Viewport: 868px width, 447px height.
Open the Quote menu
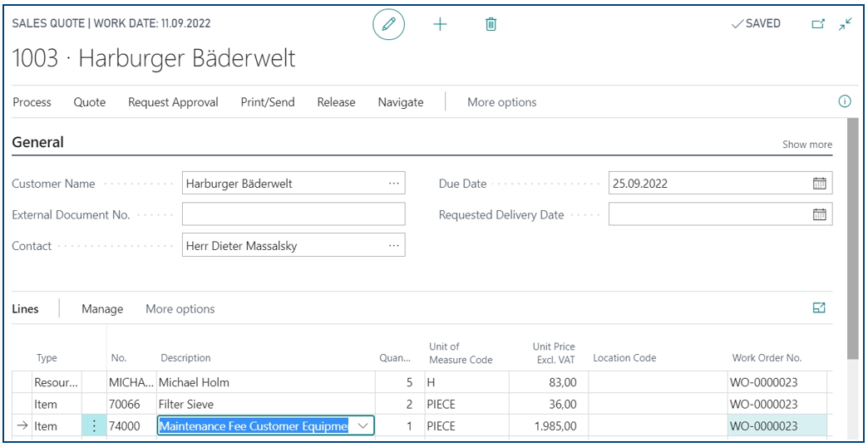coord(90,102)
